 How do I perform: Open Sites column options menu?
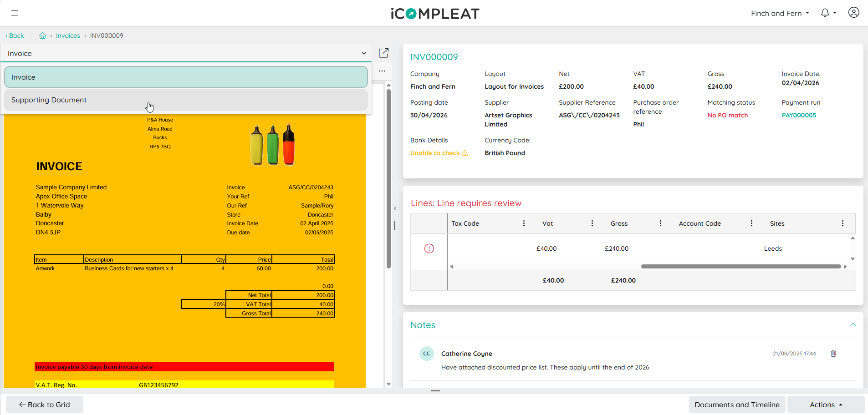842,223
